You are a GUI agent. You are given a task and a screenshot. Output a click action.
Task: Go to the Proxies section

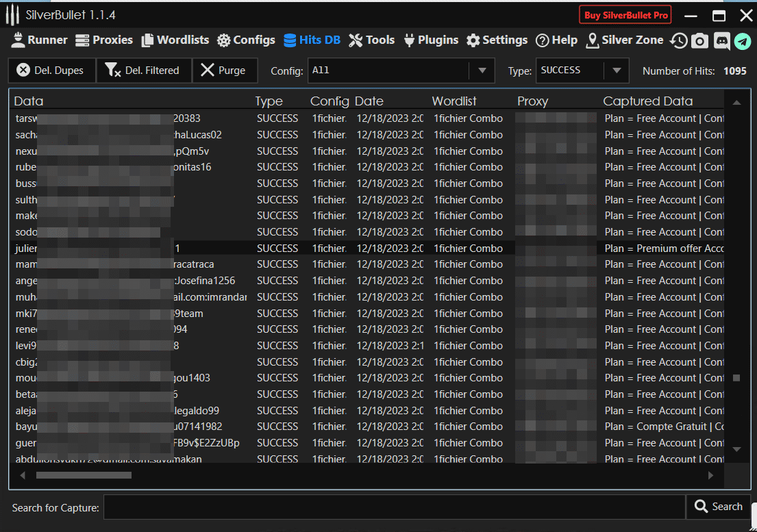pos(104,40)
